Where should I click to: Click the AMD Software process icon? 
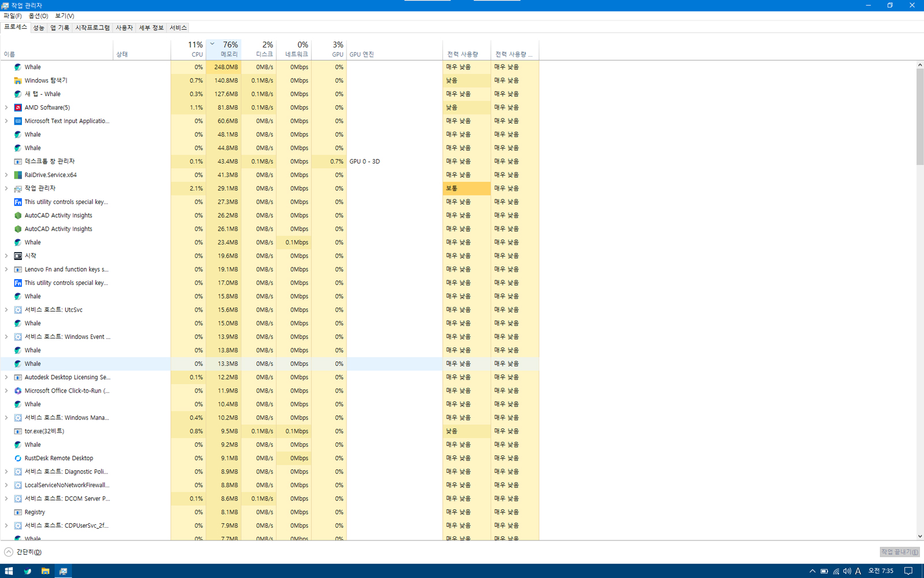18,108
